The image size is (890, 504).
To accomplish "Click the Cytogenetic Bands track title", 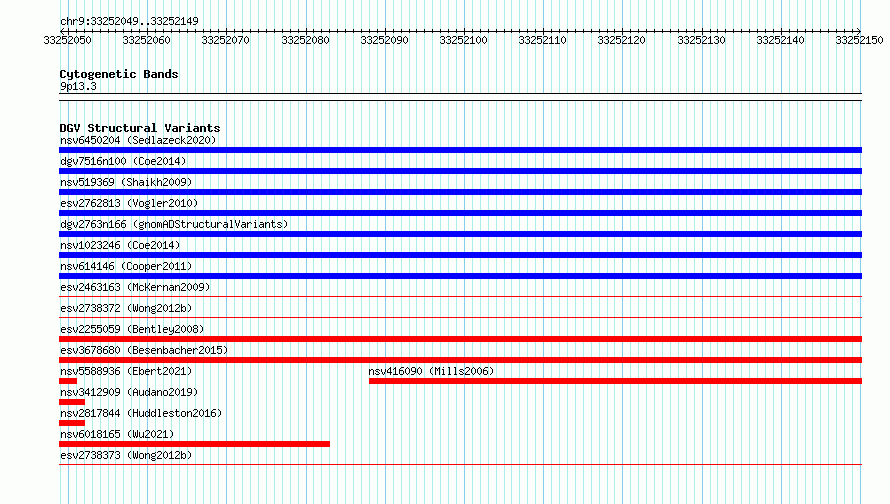I will coord(119,74).
